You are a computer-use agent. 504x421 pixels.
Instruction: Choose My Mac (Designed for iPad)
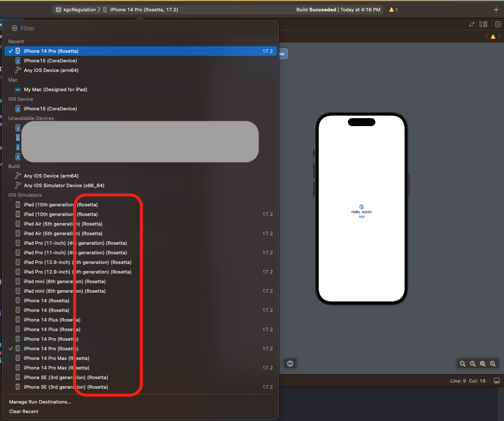click(140, 89)
